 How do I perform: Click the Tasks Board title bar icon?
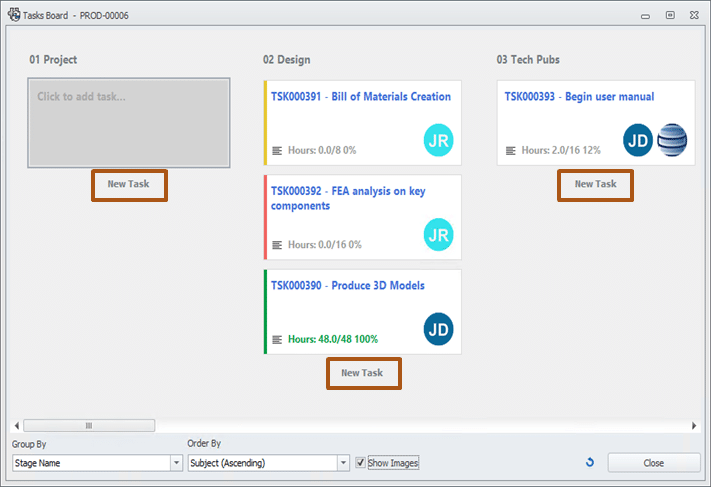[x=13, y=15]
